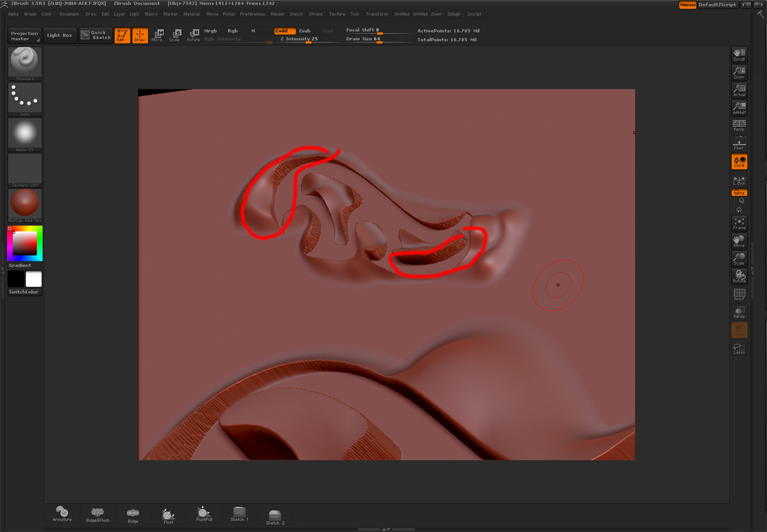Open the Brush menu

click(30, 14)
